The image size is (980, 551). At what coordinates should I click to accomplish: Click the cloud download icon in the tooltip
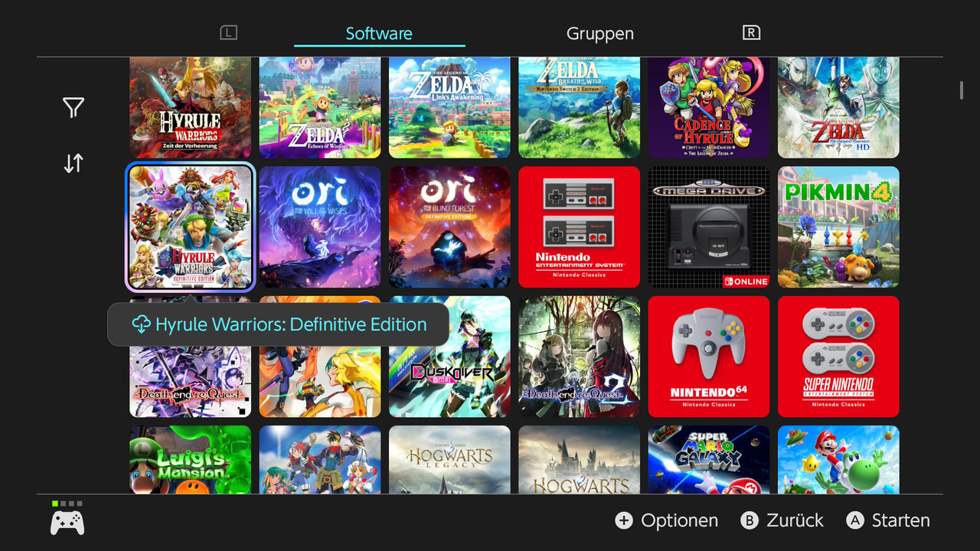(x=141, y=324)
